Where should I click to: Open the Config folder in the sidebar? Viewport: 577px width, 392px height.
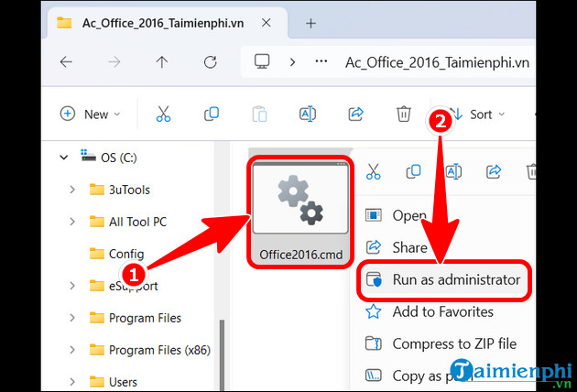pyautogui.click(x=116, y=254)
